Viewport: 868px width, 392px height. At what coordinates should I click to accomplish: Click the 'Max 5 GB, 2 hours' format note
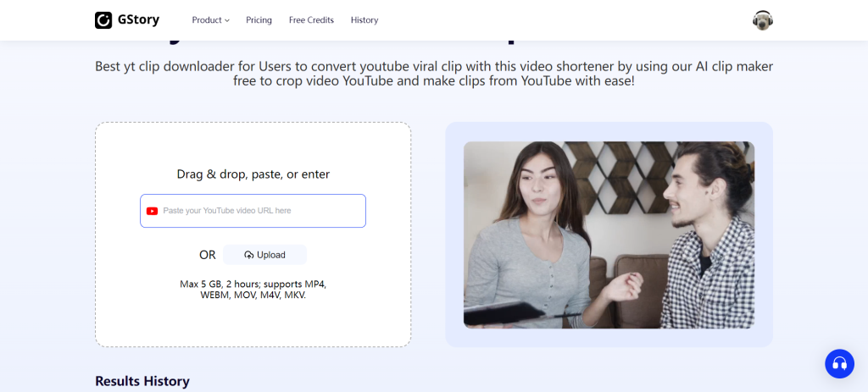pyautogui.click(x=253, y=290)
